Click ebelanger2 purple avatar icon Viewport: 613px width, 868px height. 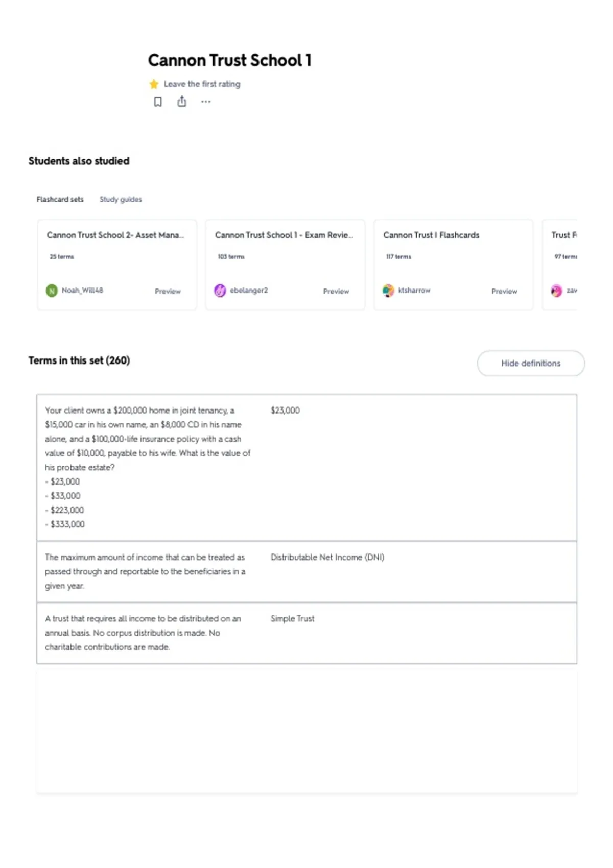220,291
